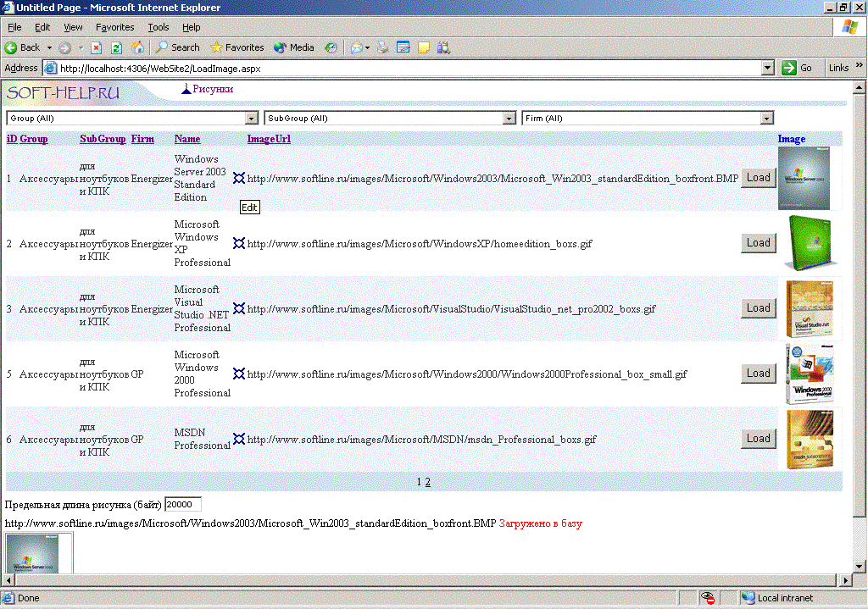Click Windows 2000 Professional box thumbnail
The image size is (868, 609).
[x=810, y=374]
